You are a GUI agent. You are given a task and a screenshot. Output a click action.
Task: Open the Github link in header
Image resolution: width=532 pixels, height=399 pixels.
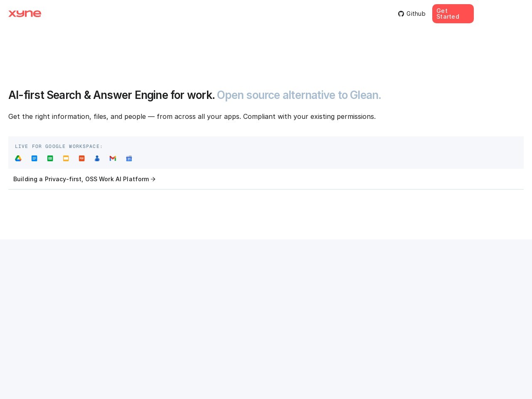click(x=412, y=14)
